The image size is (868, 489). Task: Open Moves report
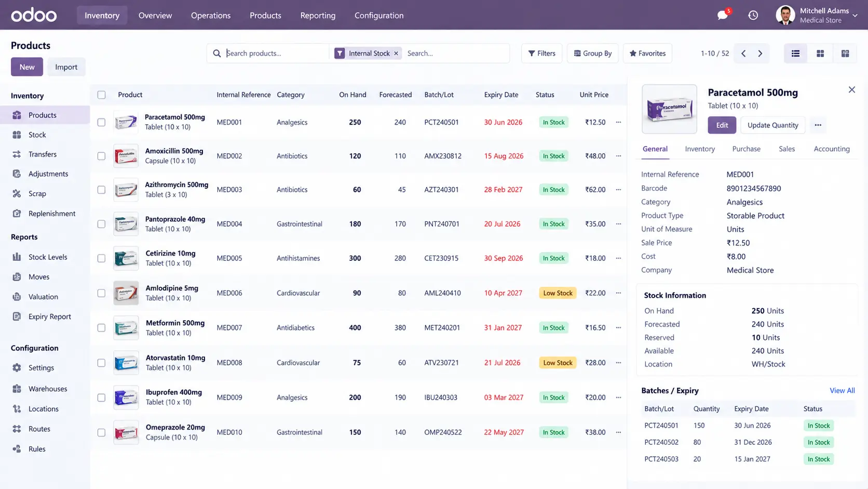tap(45, 277)
